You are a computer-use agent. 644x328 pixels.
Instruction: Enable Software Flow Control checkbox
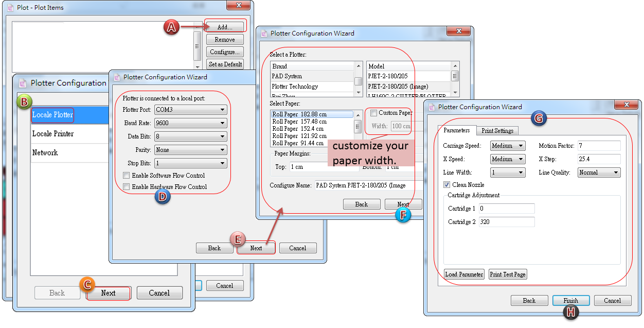pos(127,176)
